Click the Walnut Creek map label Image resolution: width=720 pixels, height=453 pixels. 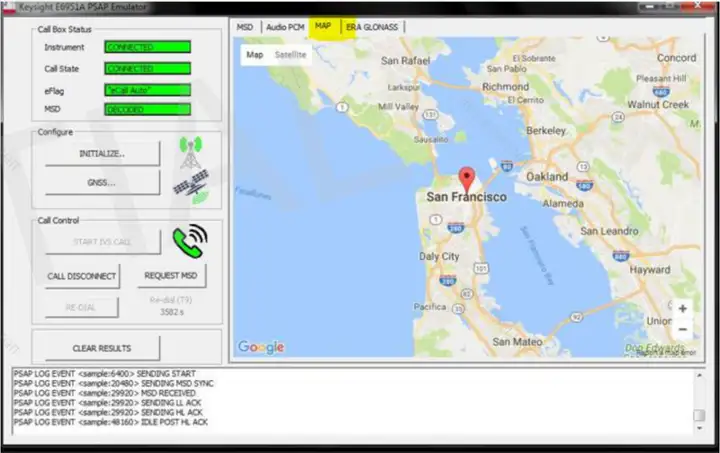[x=658, y=105]
